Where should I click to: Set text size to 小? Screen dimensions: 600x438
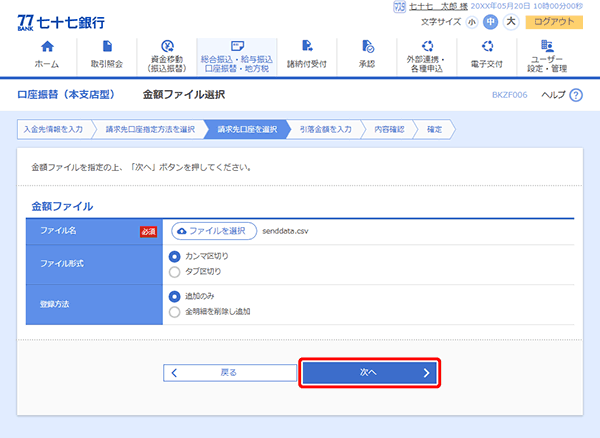click(472, 22)
